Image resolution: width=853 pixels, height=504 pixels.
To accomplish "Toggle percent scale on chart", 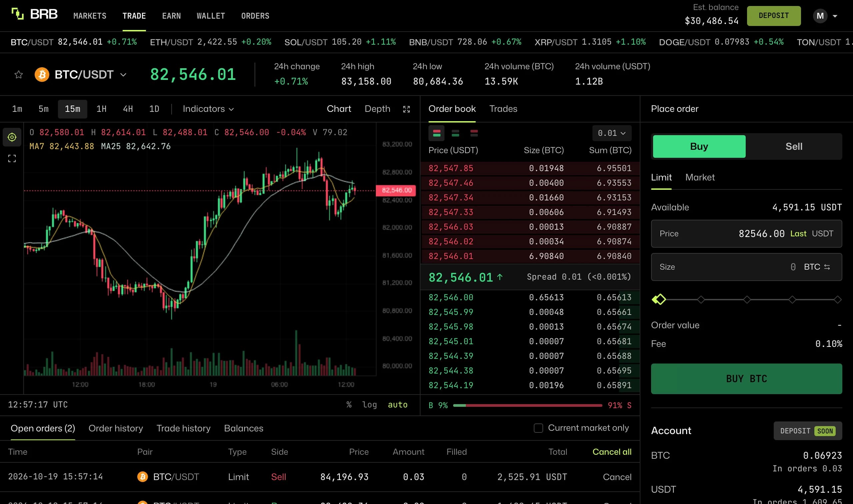I will (349, 404).
